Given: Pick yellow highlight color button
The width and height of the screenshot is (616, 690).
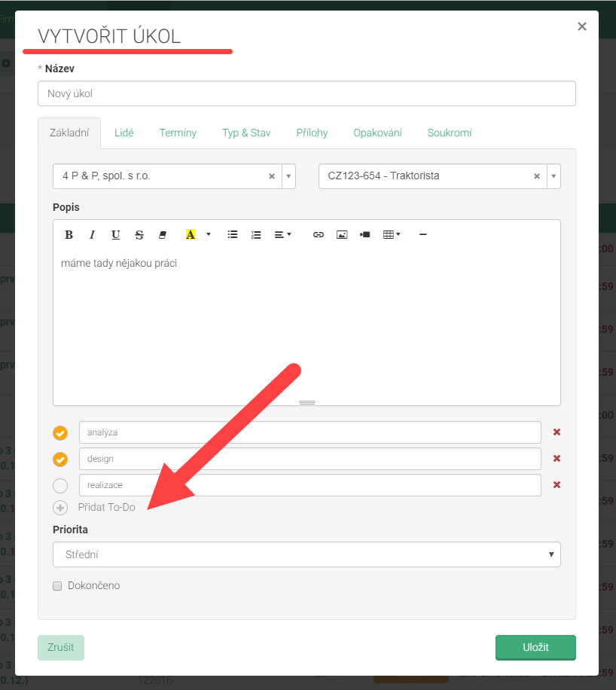Looking at the screenshot, I should [190, 235].
